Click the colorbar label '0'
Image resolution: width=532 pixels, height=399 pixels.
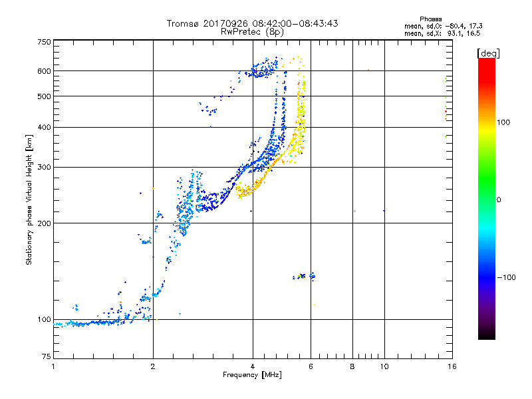tap(499, 200)
